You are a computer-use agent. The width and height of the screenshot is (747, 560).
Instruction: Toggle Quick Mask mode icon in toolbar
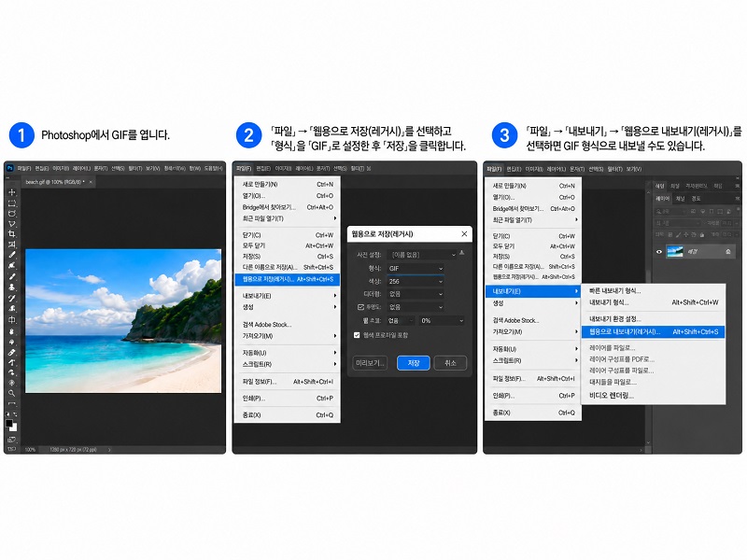coord(12,439)
